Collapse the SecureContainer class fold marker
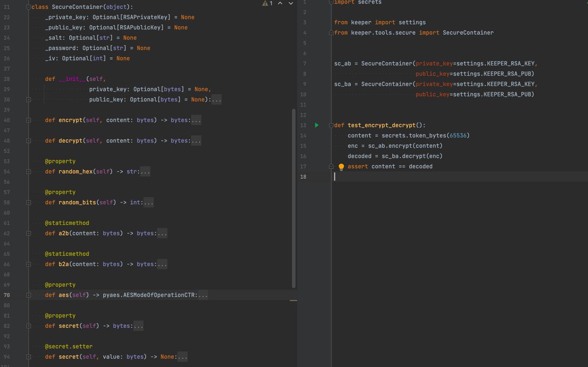588x367 pixels. 28,7
